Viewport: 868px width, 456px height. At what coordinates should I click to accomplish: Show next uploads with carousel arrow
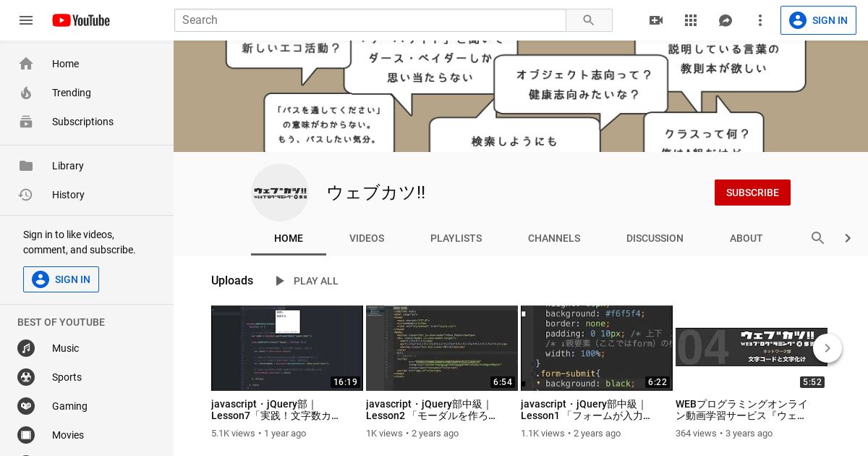pos(827,348)
